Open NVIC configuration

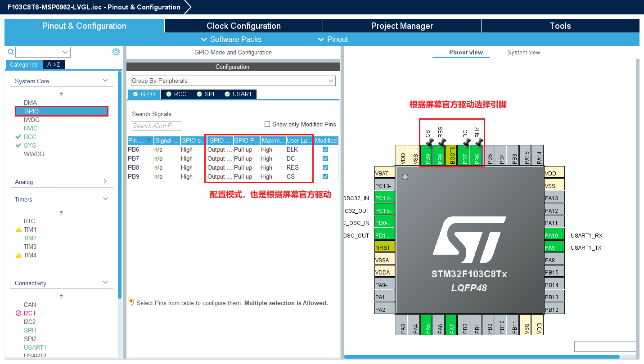31,128
